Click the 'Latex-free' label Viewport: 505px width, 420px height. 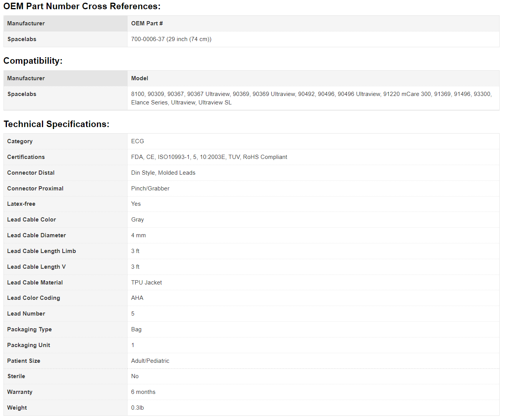pos(21,204)
